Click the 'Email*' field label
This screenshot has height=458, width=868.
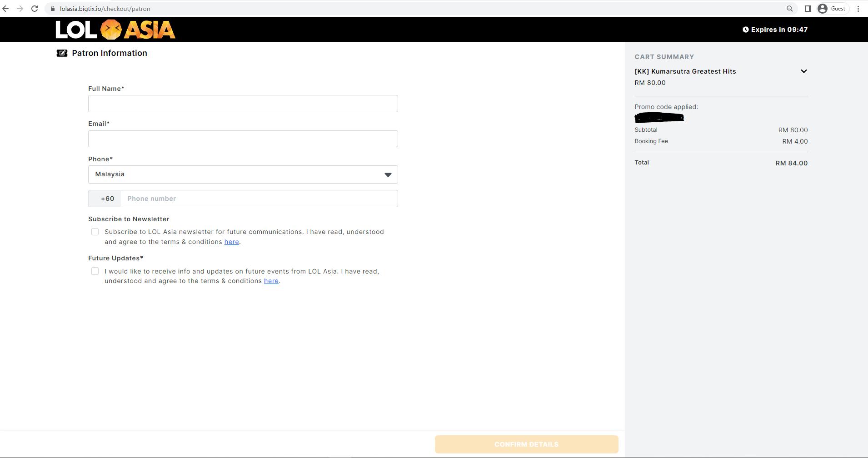(99, 124)
